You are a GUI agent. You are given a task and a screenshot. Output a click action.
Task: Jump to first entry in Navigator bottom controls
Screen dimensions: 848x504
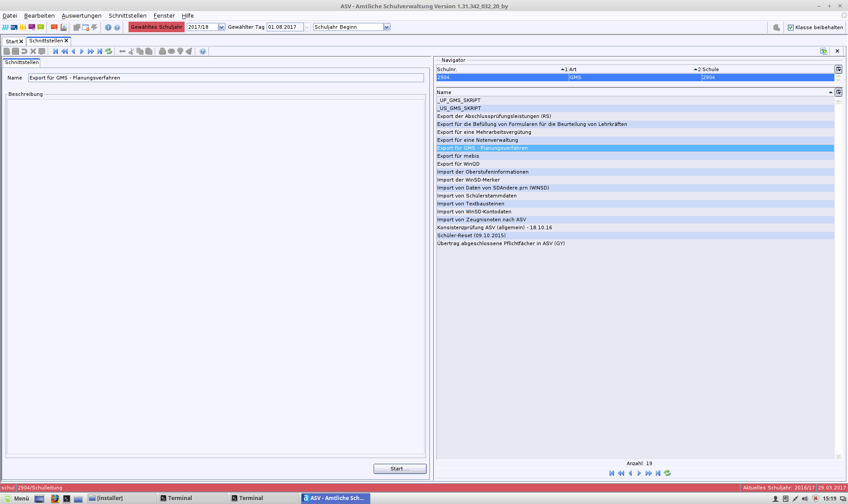(x=612, y=473)
